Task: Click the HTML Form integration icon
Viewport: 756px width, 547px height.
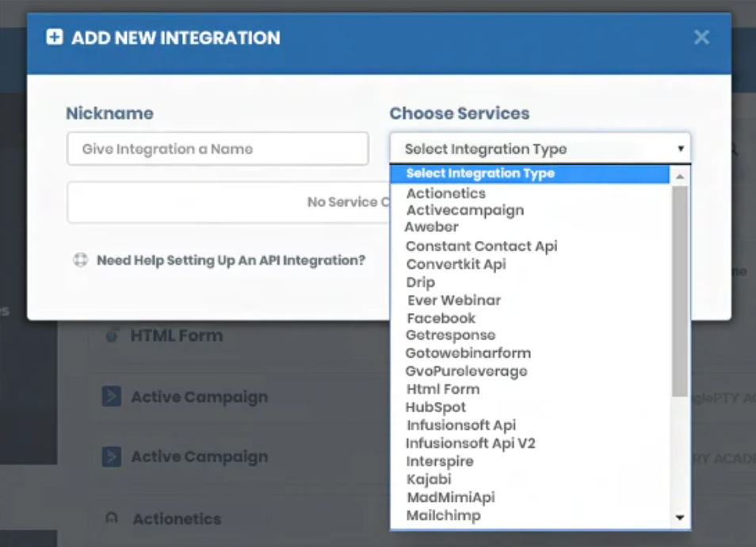Action: click(112, 335)
